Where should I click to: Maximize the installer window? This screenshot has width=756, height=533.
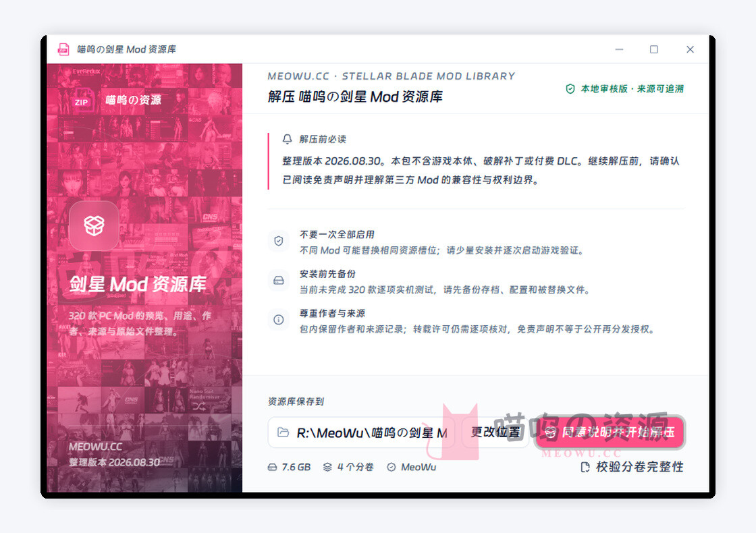click(654, 49)
